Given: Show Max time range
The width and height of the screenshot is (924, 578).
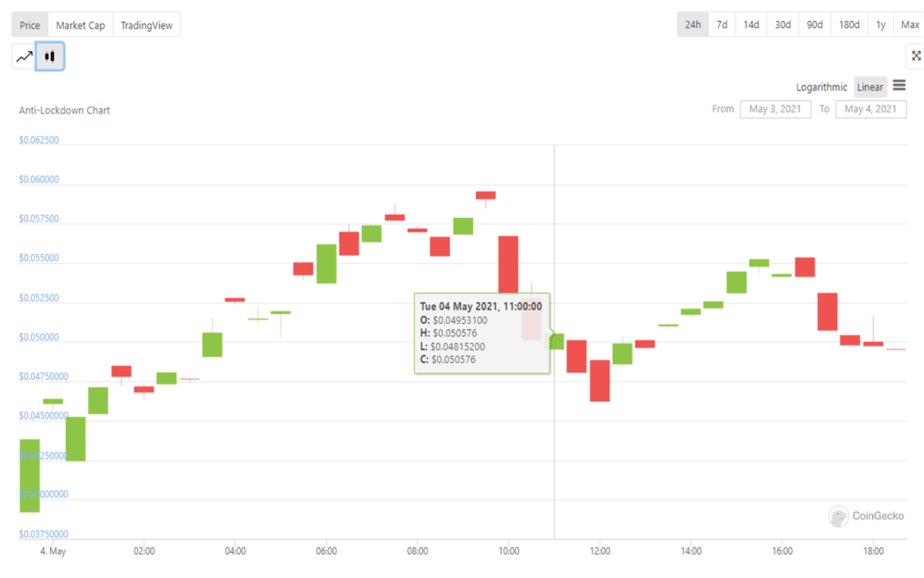Looking at the screenshot, I should (x=910, y=25).
